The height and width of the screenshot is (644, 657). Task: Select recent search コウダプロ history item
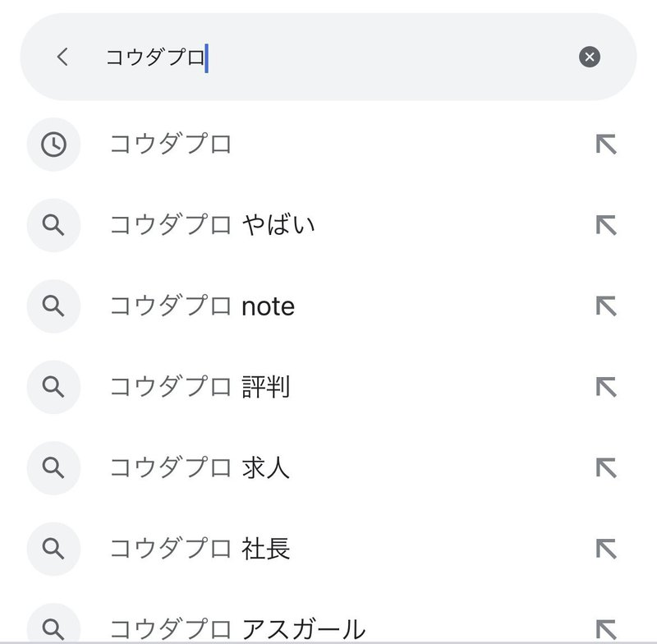[x=171, y=145]
